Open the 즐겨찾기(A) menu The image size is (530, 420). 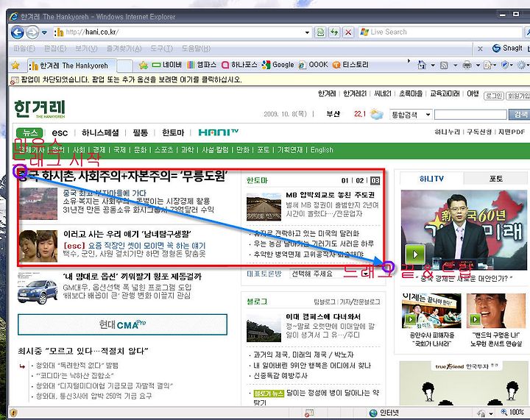coord(124,49)
